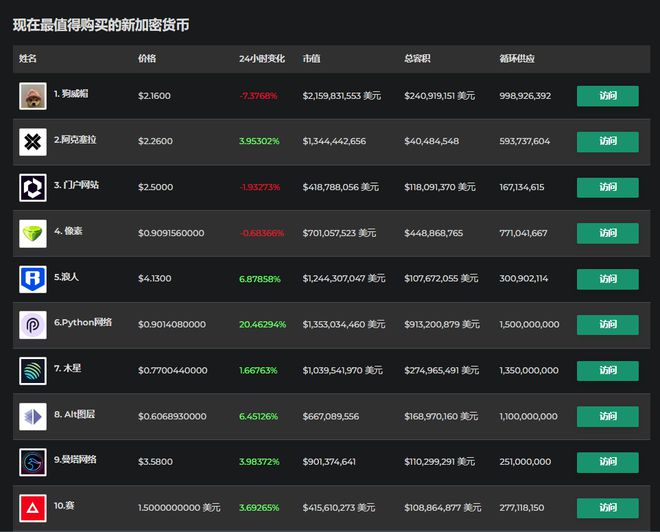Click the page title 现在最值得购买的新加密货币
Viewport: 660px width, 532px height.
[x=101, y=25]
